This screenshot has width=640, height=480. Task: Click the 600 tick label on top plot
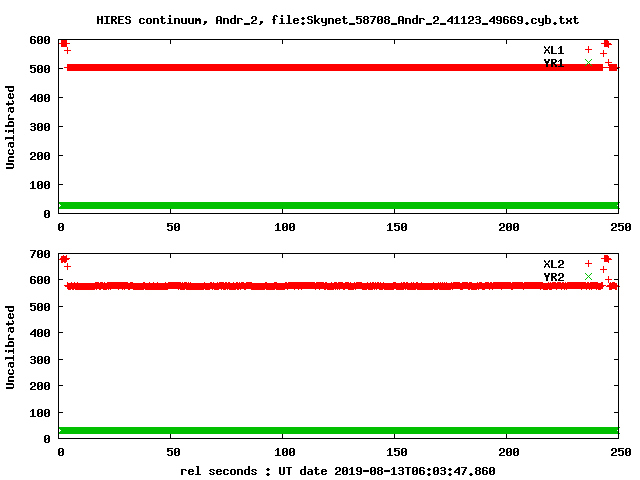(40, 40)
